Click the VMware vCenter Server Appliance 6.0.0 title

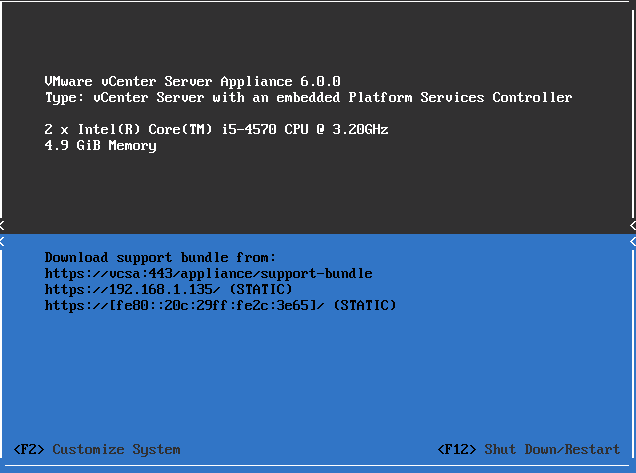point(193,81)
